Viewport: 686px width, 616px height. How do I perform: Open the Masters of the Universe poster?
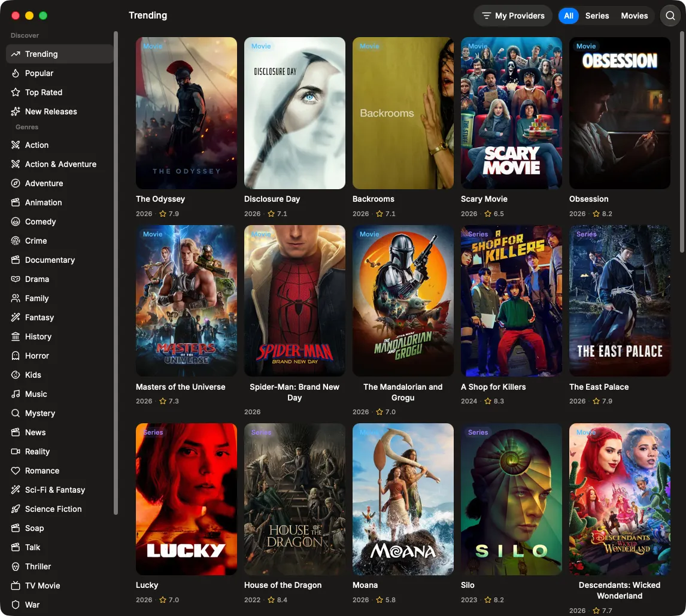186,301
